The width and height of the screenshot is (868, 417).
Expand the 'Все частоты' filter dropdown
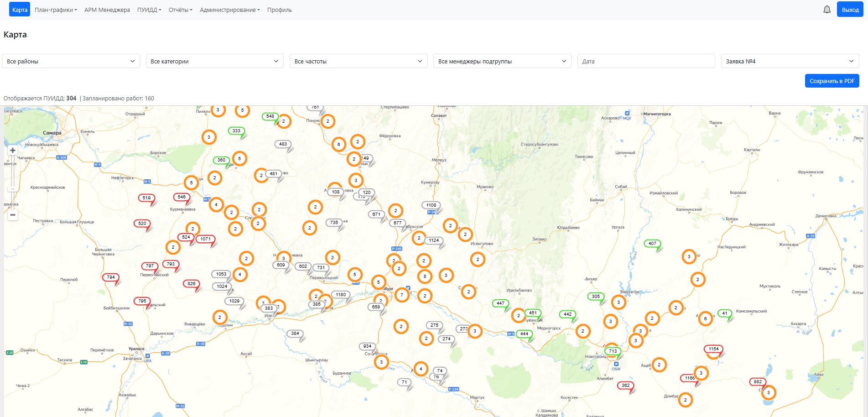pyautogui.click(x=358, y=61)
